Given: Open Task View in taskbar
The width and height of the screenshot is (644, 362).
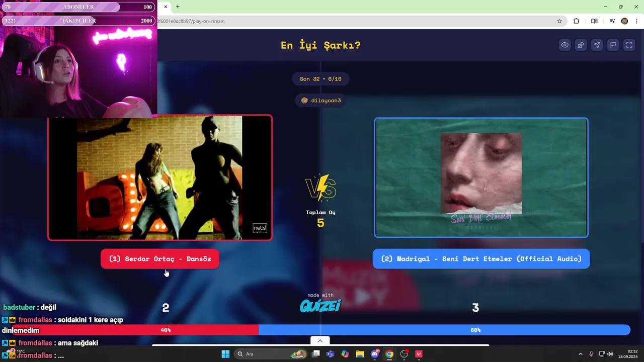Looking at the screenshot, I should pos(315,354).
